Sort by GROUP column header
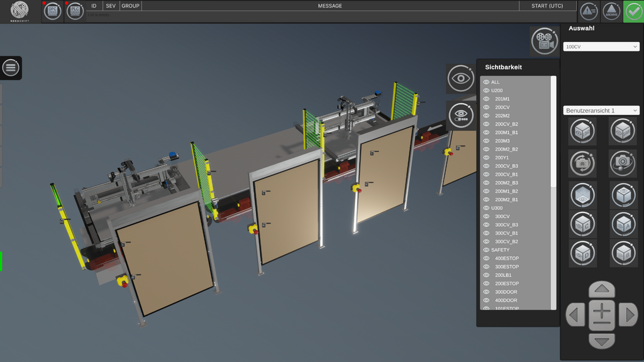 [x=130, y=6]
